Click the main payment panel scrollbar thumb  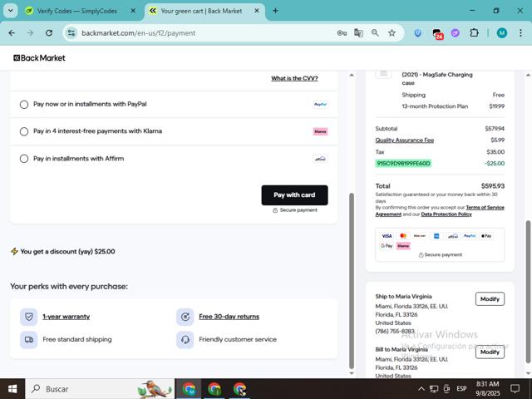pyautogui.click(x=352, y=281)
